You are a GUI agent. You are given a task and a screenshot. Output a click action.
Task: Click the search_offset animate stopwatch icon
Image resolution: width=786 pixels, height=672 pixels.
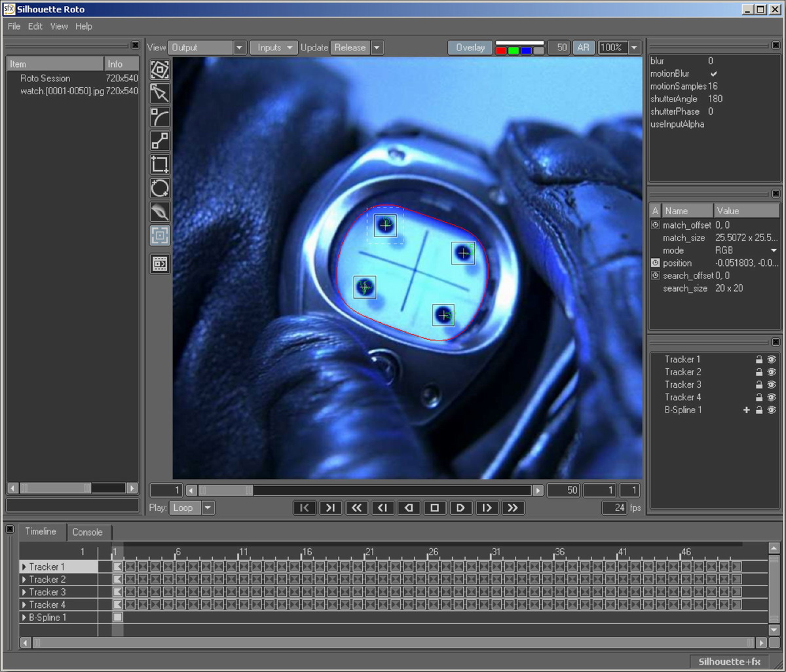pyautogui.click(x=655, y=276)
